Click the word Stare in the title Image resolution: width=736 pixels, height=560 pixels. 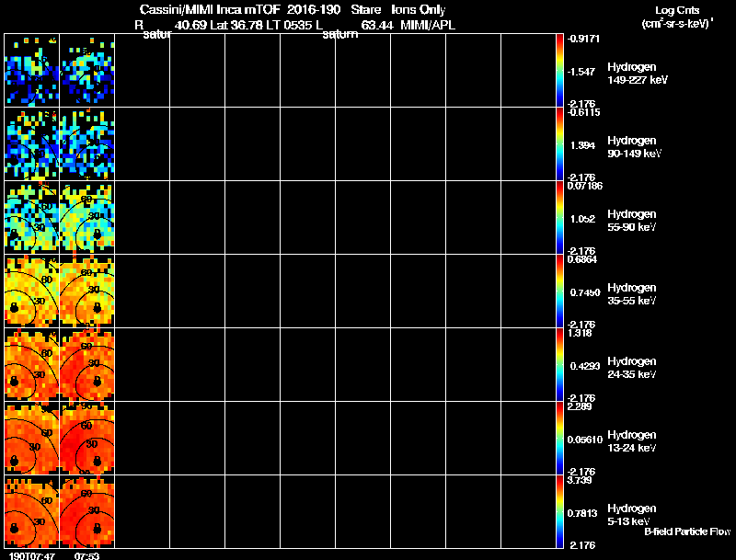pyautogui.click(x=365, y=10)
